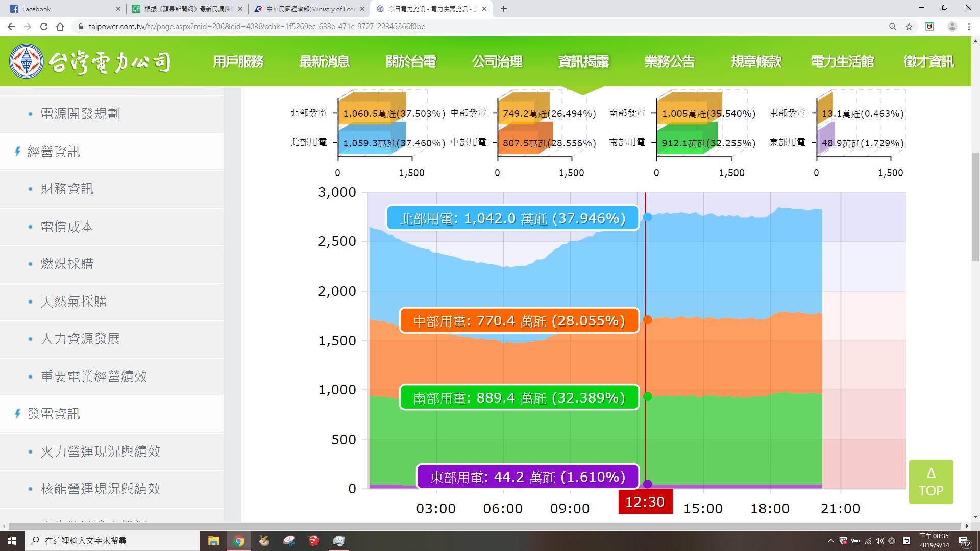Image resolution: width=980 pixels, height=551 pixels.
Task: Open 財務資訊 sidebar link
Action: [111, 189]
